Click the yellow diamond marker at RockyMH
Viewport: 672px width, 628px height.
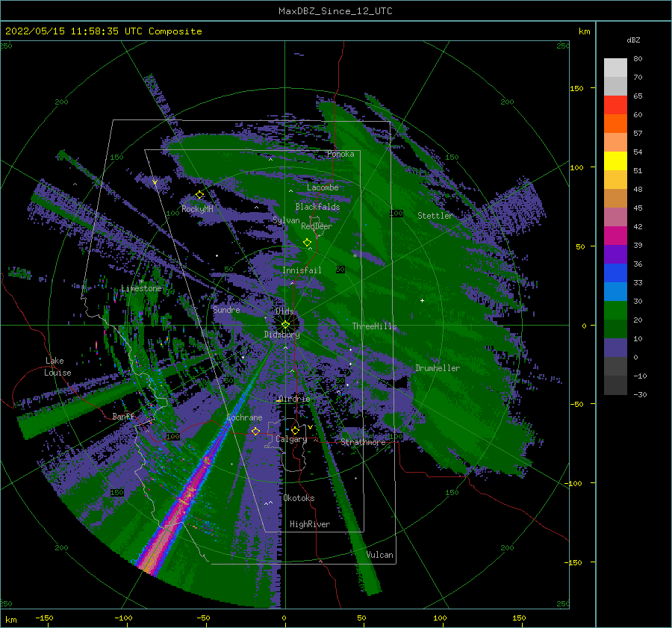click(x=199, y=195)
